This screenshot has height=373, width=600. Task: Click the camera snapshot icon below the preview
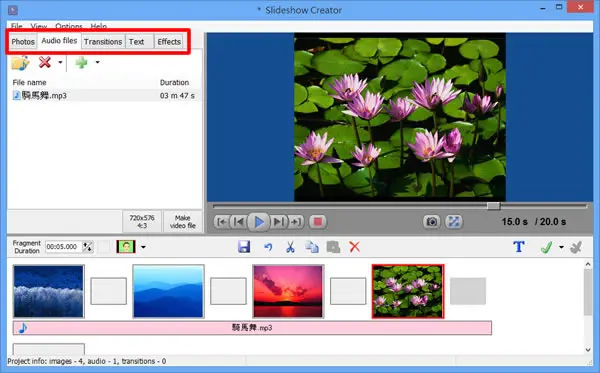(432, 222)
